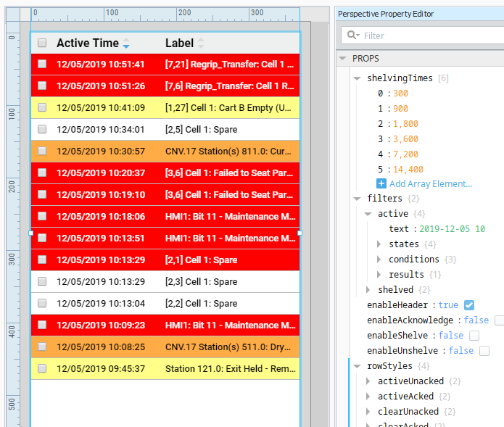Select the CNV.17 Station(s) 511.0 label

coord(228,347)
